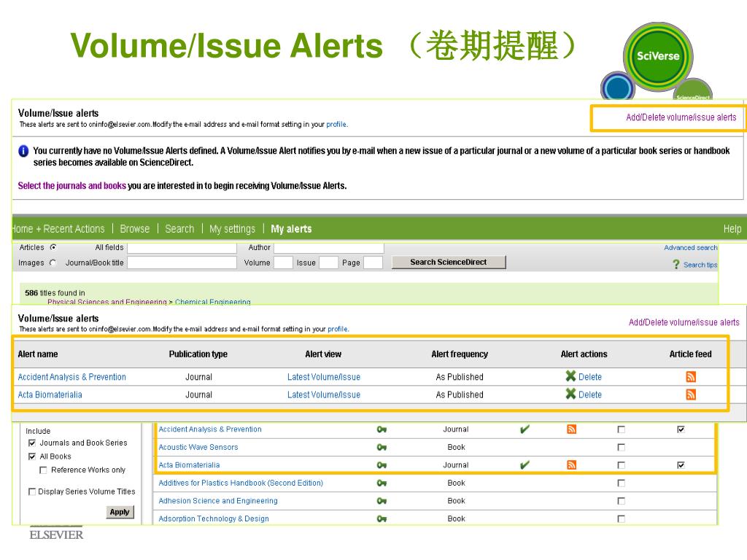Screen dimensions: 747x560
Task: Click Add/Delete volume/issue alerts link in top panel
Action: [681, 117]
